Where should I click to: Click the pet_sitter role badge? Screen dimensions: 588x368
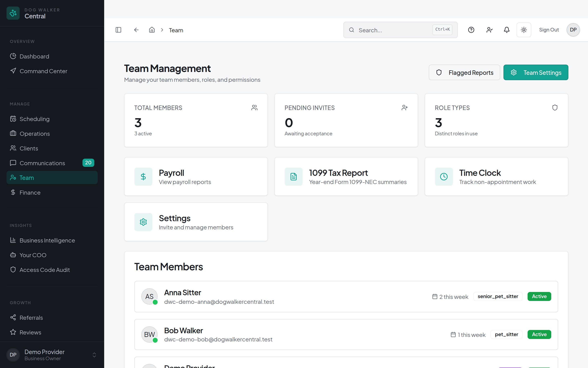click(x=506, y=334)
